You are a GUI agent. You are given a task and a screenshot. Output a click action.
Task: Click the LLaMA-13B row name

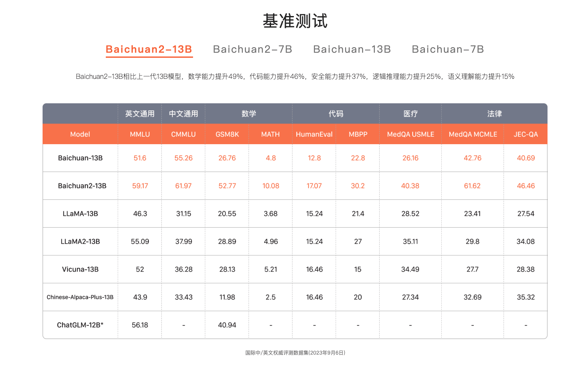(80, 214)
